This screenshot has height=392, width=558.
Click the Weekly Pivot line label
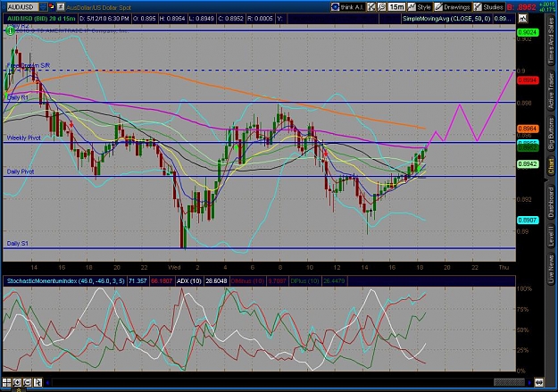point(23,138)
